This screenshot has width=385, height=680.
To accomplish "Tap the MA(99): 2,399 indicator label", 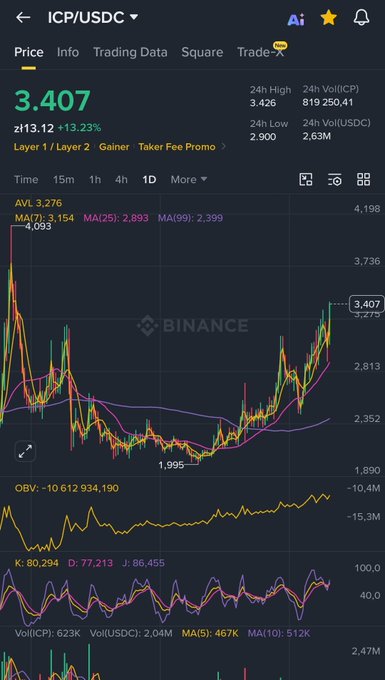I will point(190,218).
